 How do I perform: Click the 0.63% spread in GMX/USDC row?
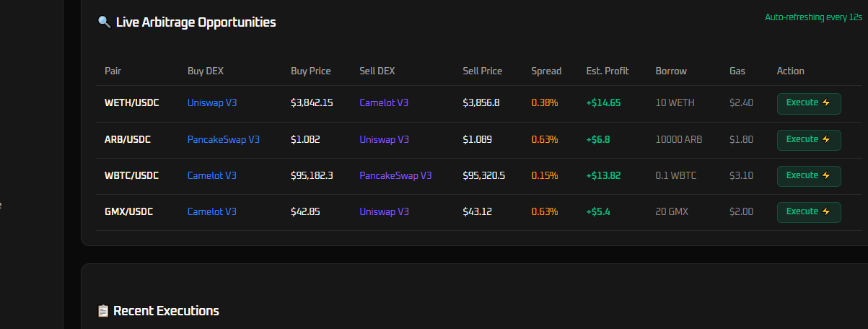click(x=545, y=211)
